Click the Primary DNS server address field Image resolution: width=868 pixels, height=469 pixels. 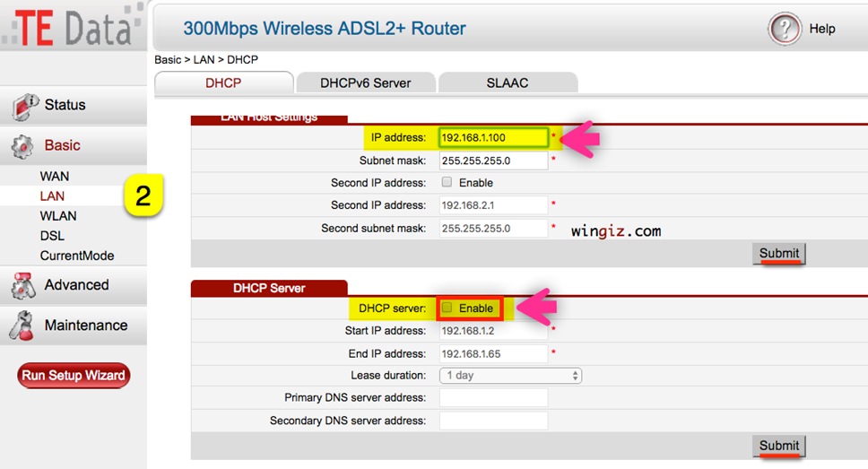click(x=494, y=397)
